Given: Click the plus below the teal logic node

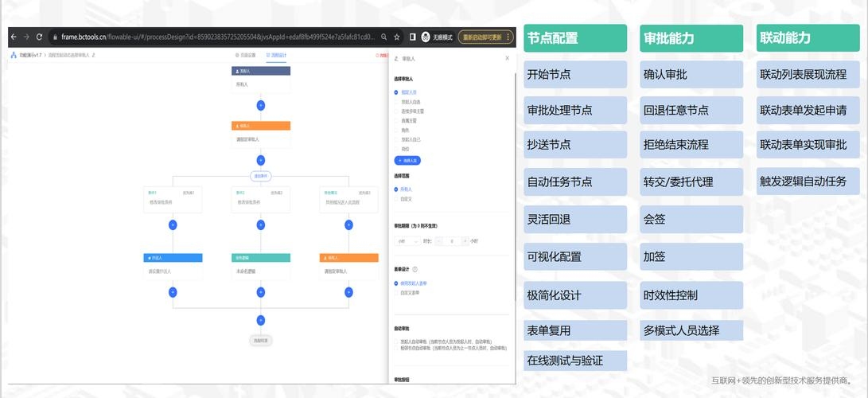Looking at the screenshot, I should (261, 292).
